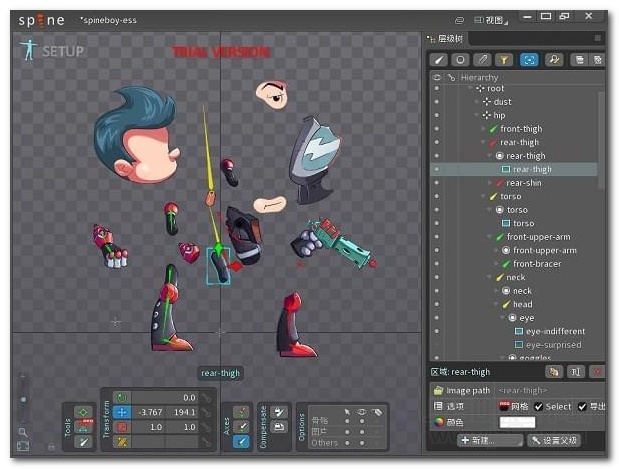Collapse the eye slot node
The image size is (619, 469).
coord(503,317)
